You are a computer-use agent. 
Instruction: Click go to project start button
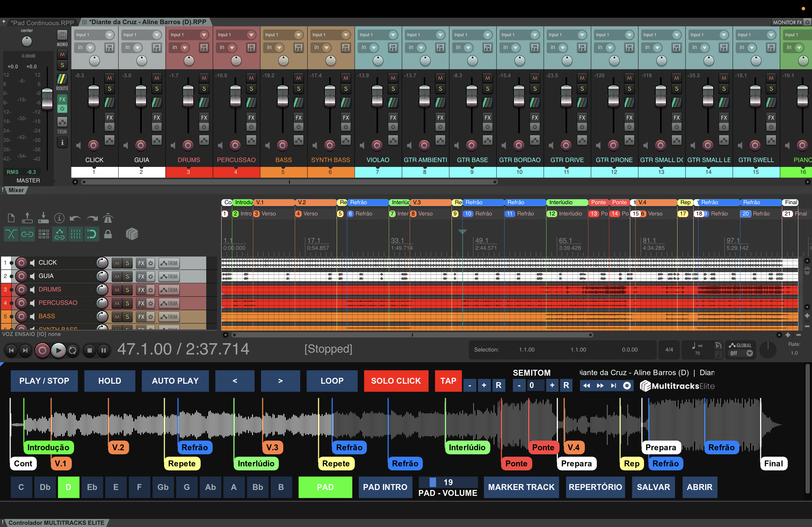11,350
